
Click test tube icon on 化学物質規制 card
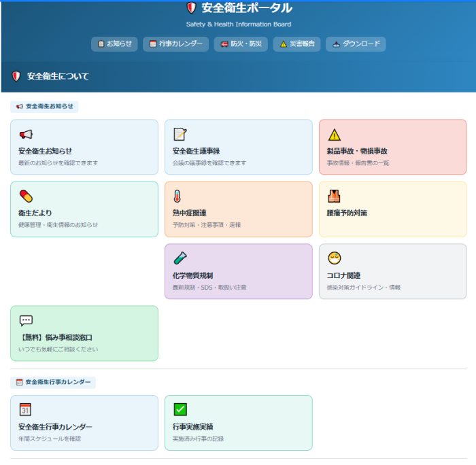point(180,258)
